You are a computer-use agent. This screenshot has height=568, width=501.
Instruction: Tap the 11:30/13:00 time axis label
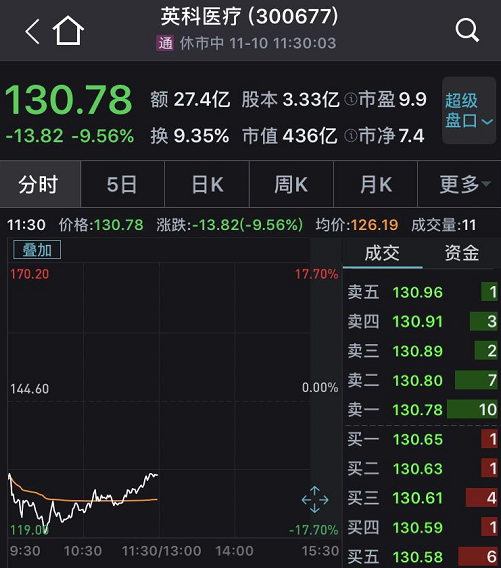pos(161,551)
